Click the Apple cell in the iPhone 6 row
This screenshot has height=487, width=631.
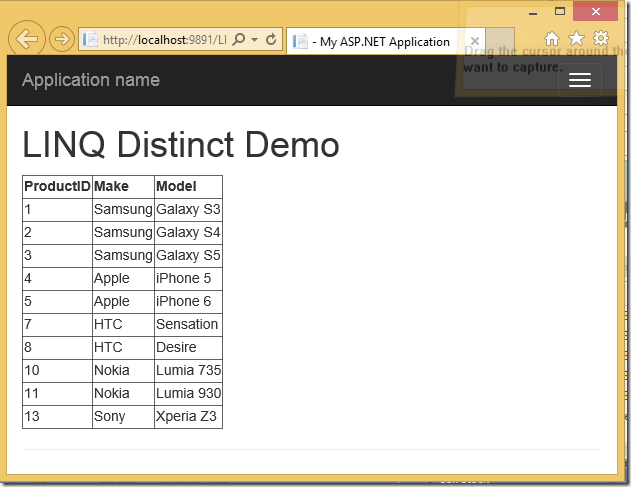124,301
